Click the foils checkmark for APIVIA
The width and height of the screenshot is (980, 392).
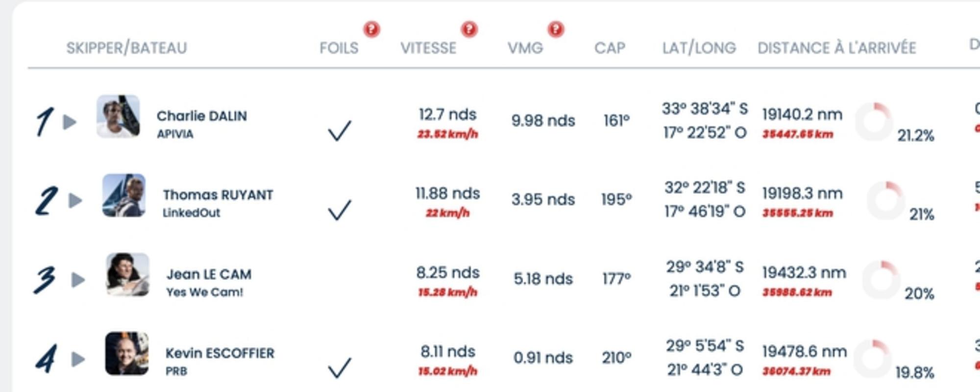coord(340,131)
